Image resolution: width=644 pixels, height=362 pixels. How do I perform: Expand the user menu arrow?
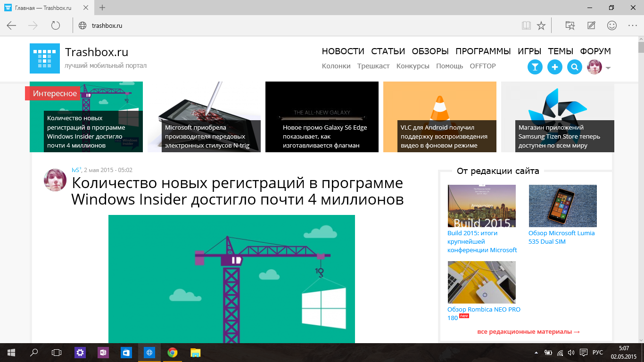click(608, 68)
